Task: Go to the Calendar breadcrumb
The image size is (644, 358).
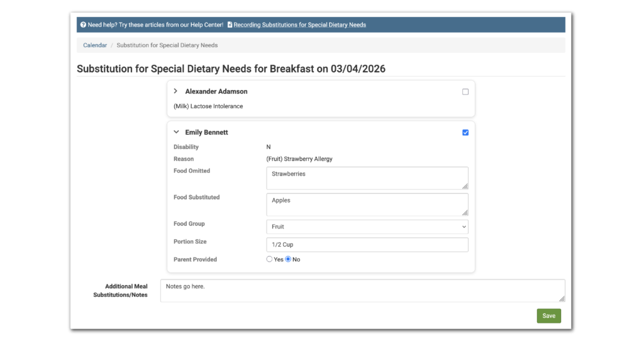Action: point(95,45)
